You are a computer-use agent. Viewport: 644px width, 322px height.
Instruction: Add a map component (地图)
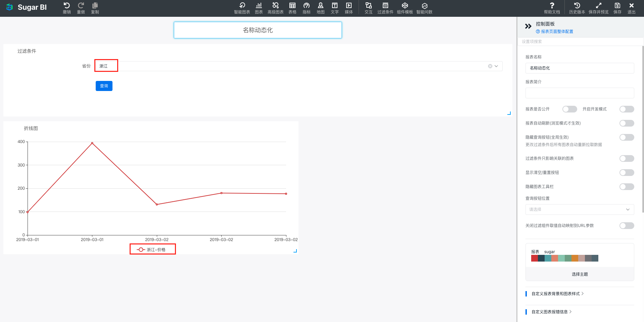tap(321, 8)
